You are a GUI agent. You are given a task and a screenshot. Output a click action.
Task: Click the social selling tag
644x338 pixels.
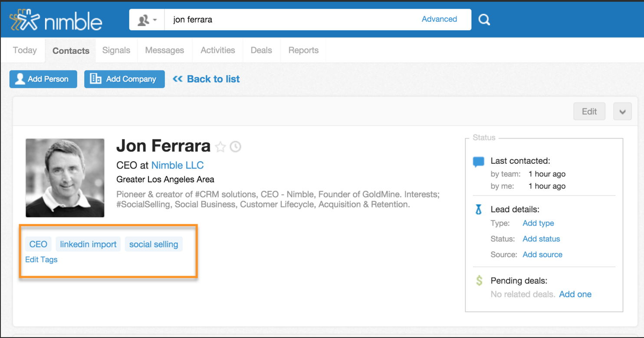point(154,244)
